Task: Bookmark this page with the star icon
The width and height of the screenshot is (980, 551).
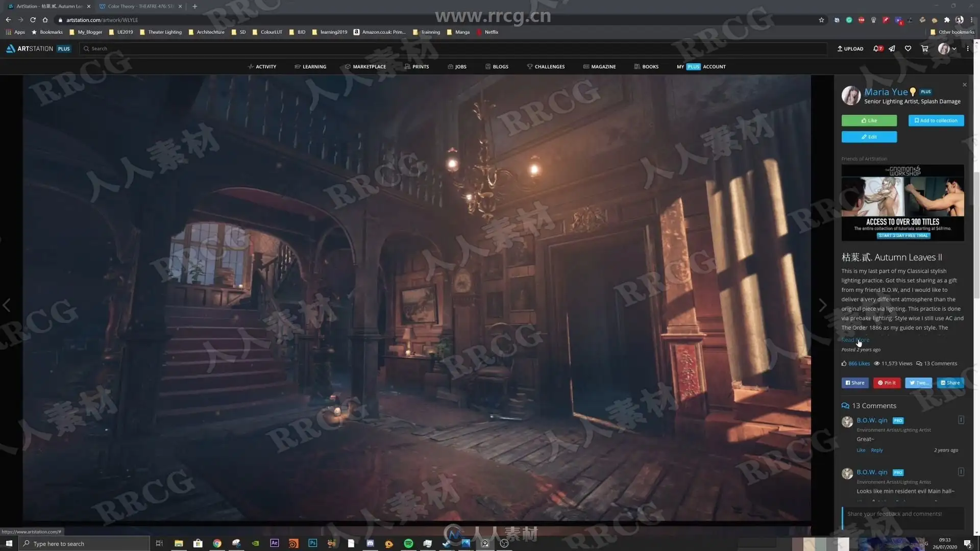Action: (x=821, y=20)
